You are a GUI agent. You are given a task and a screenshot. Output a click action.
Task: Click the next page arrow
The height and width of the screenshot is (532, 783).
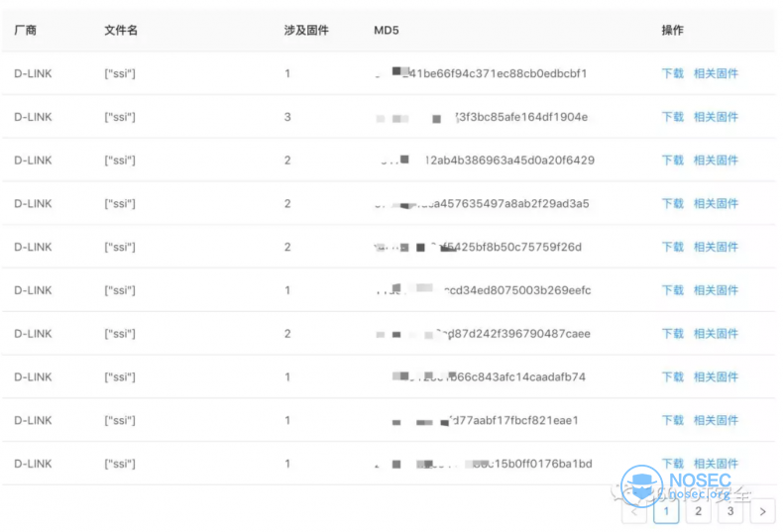point(762,511)
